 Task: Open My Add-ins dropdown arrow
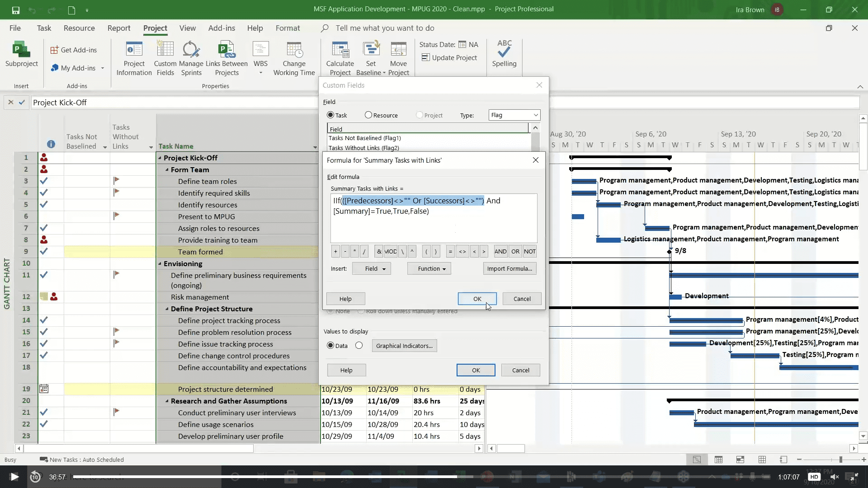[103, 68]
